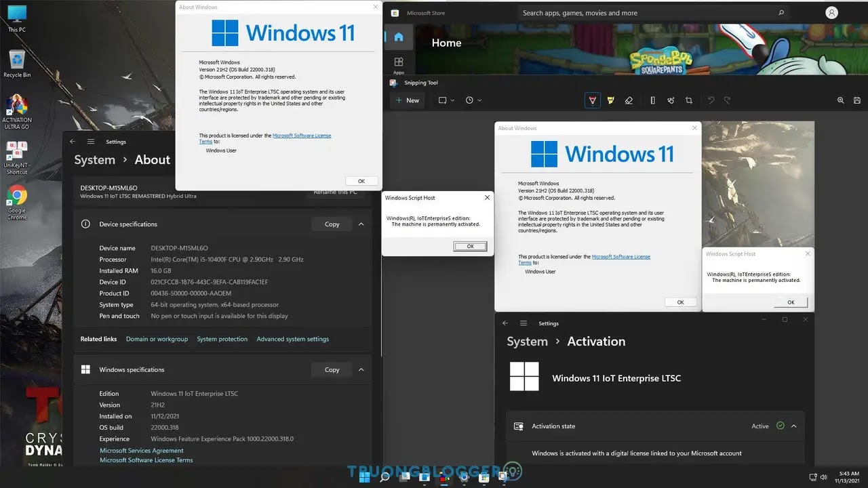Select the ballpoint pen in Snipping Tool

(x=593, y=100)
